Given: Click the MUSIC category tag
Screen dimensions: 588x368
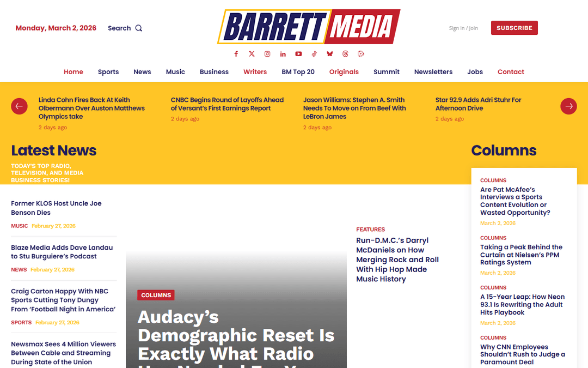Looking at the screenshot, I should (19, 226).
